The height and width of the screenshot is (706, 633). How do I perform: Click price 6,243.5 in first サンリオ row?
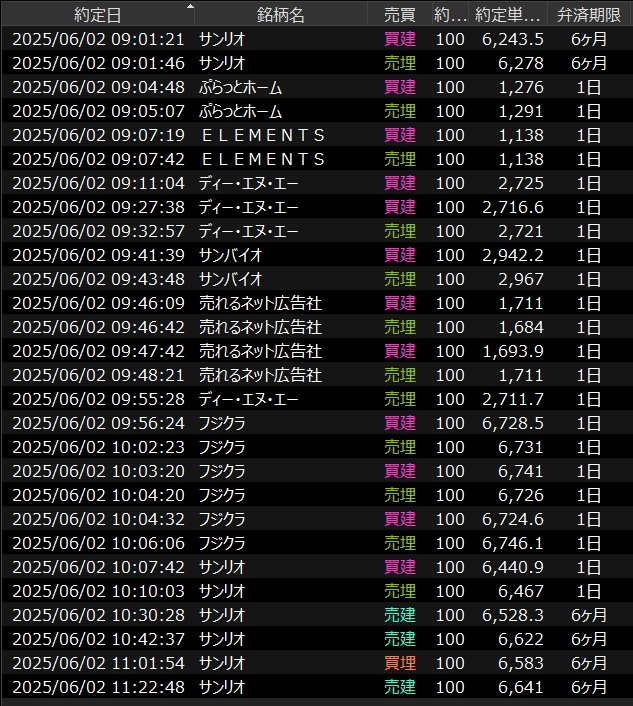click(513, 39)
